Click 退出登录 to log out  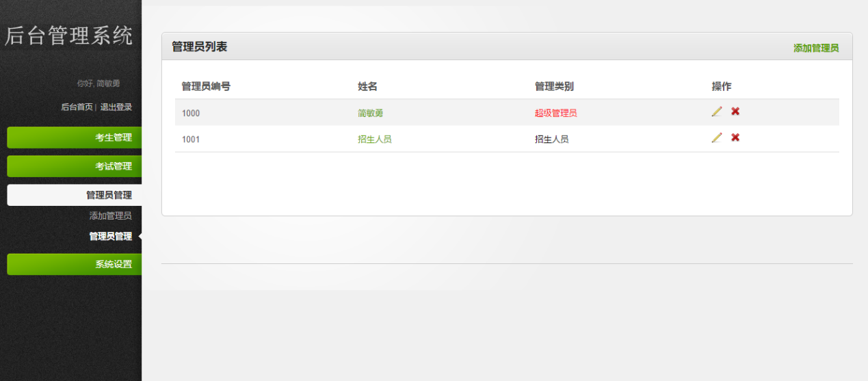pyautogui.click(x=116, y=107)
